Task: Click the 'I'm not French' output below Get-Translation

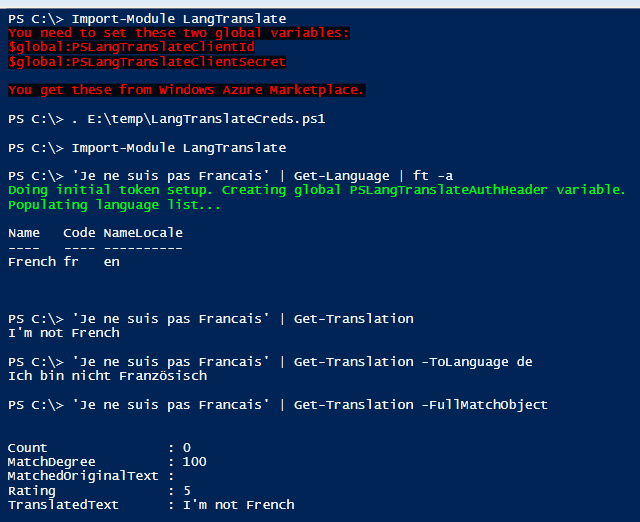Action: click(63, 333)
